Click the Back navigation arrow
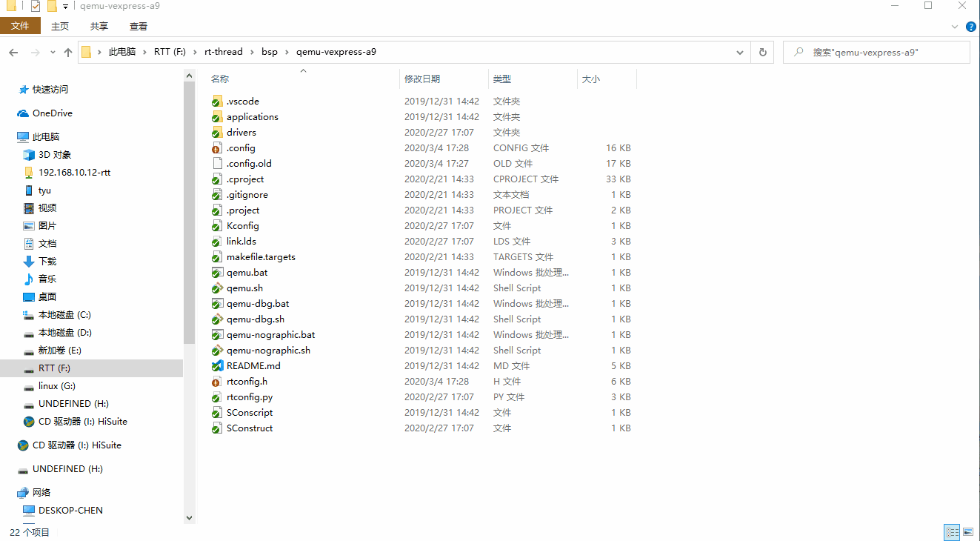 coord(13,53)
